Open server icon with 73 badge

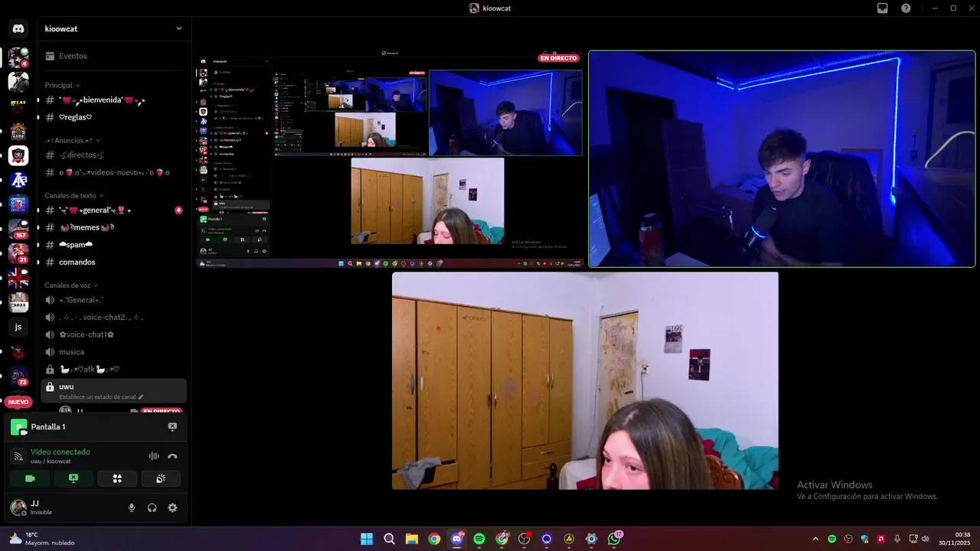18,376
